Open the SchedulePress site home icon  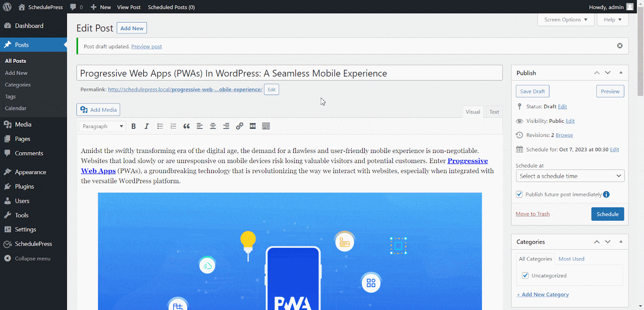coord(22,7)
